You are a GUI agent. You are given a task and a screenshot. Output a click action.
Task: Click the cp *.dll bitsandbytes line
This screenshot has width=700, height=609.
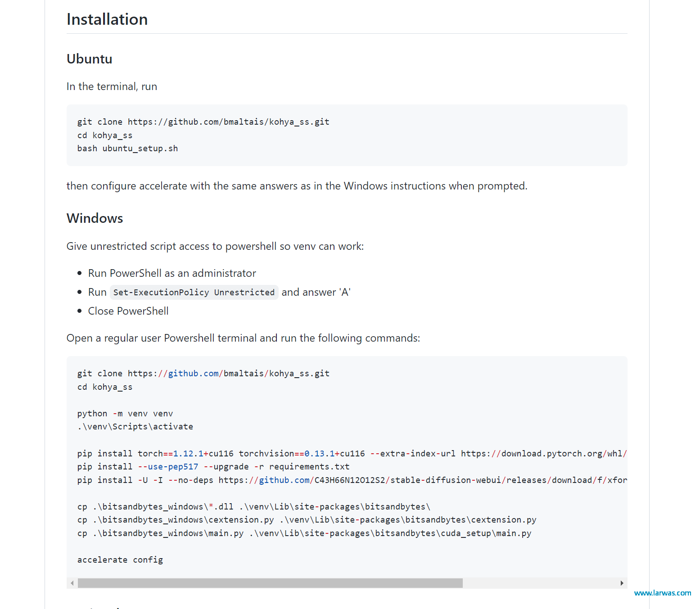tap(253, 507)
